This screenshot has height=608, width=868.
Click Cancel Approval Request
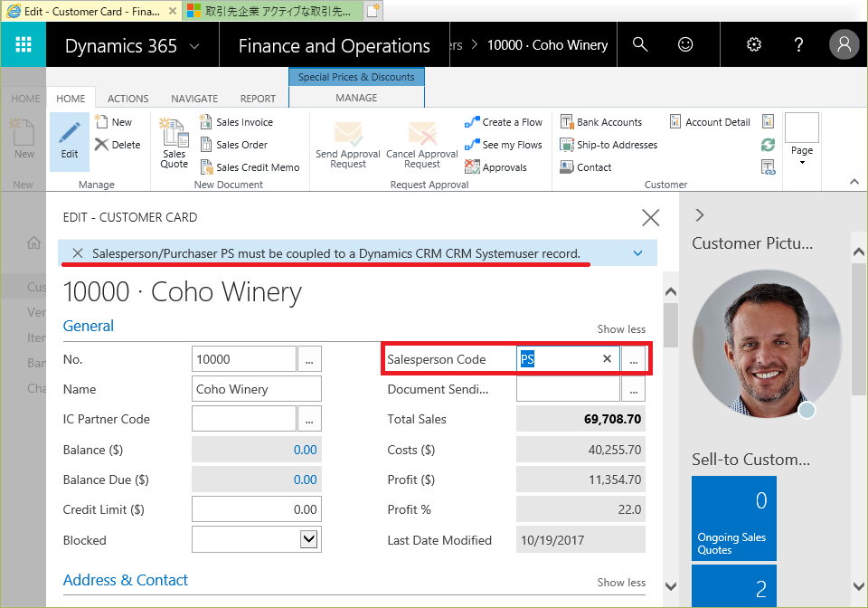tap(422, 145)
